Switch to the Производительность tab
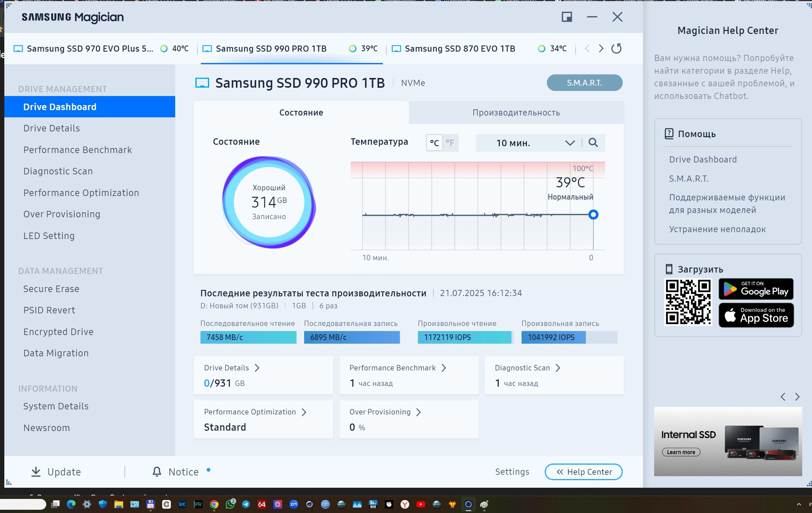 pyautogui.click(x=516, y=113)
